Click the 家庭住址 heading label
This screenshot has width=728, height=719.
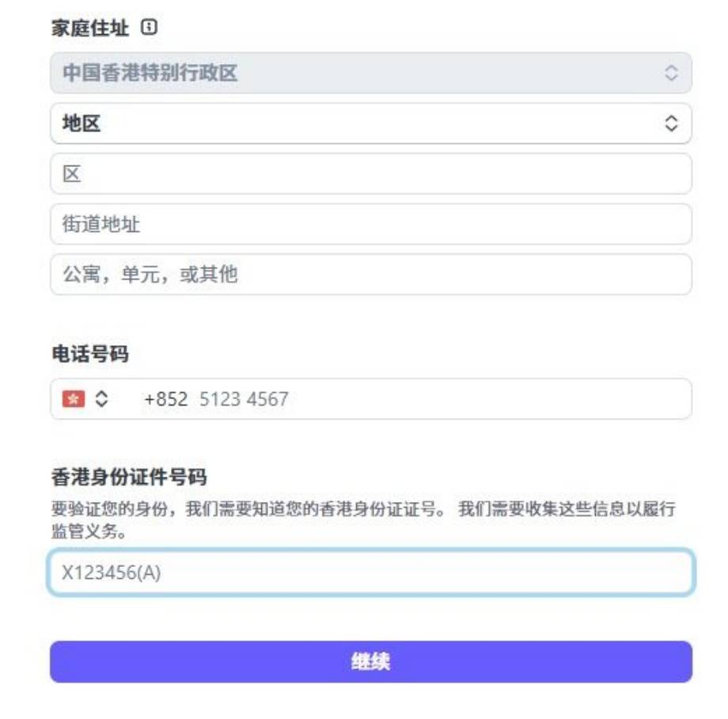pyautogui.click(x=90, y=29)
